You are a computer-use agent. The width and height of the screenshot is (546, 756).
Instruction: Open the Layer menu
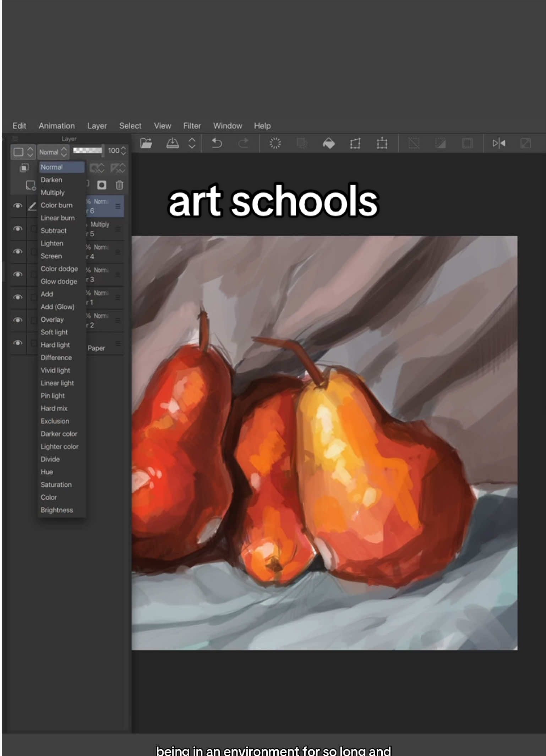pos(97,126)
